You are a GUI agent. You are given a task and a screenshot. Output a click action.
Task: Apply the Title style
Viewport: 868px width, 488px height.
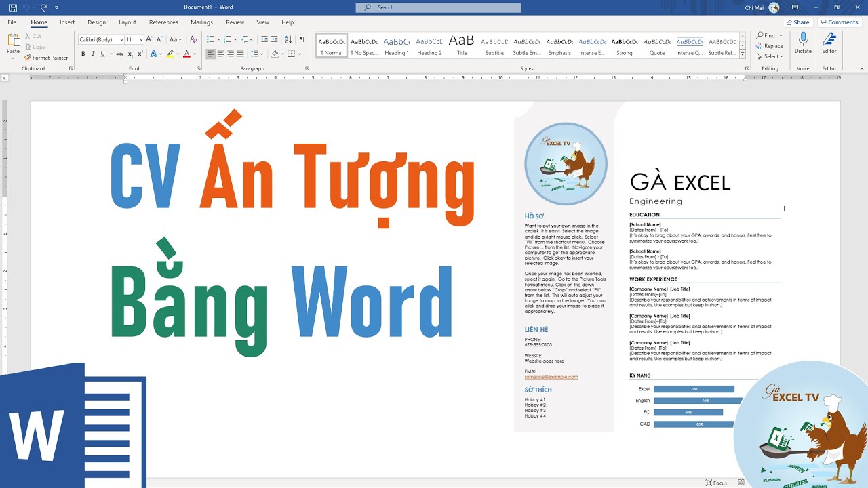coord(462,45)
